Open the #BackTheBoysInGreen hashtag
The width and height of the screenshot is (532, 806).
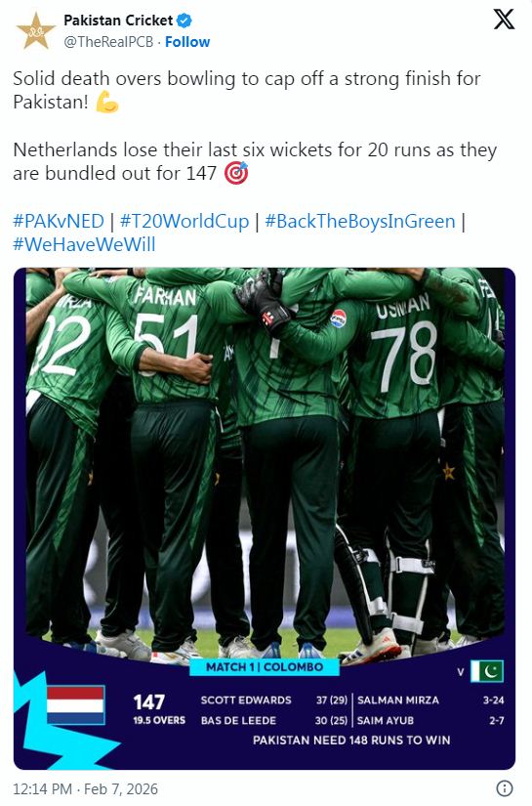pos(360,221)
